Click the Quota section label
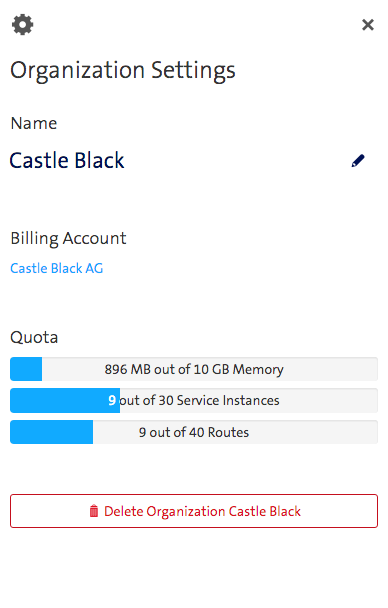388x608 pixels. (34, 337)
